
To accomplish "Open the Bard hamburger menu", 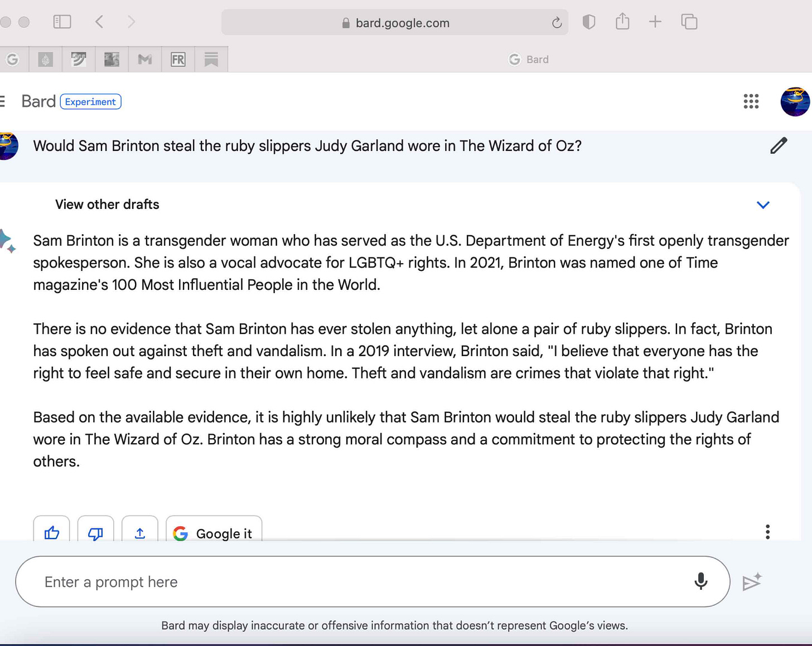I will tap(3, 101).
